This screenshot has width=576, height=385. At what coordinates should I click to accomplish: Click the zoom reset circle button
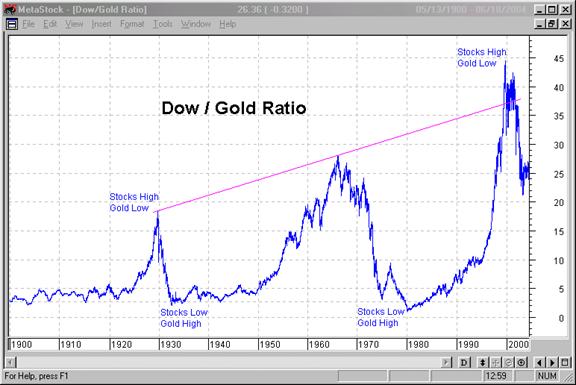pos(521,363)
